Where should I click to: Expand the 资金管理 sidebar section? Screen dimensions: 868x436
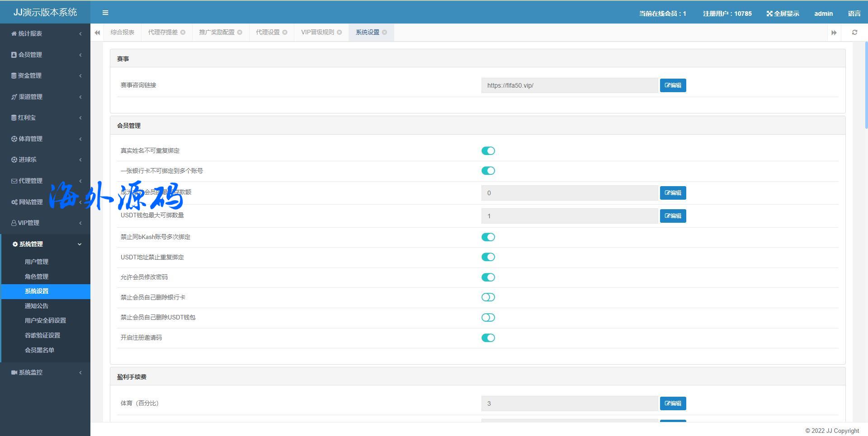tap(45, 76)
